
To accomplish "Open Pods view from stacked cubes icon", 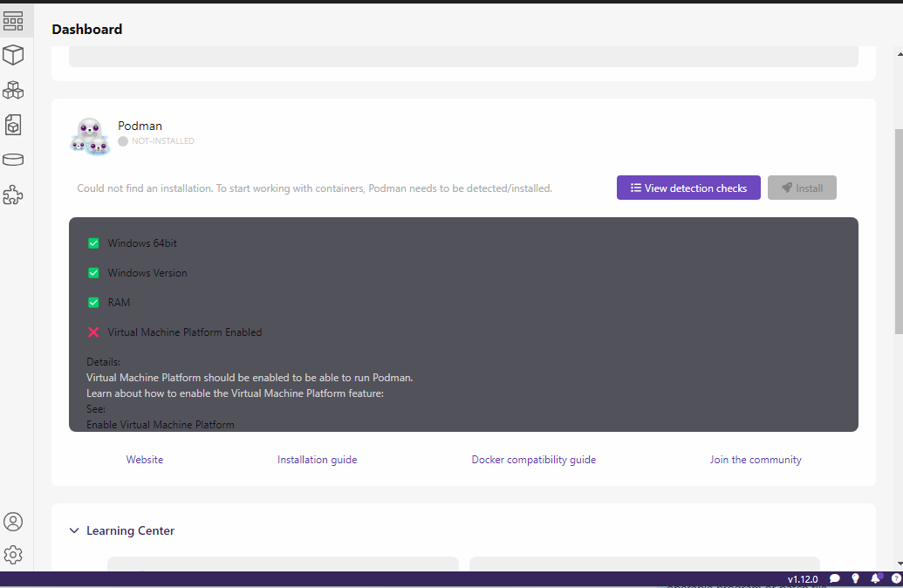I will [x=13, y=91].
